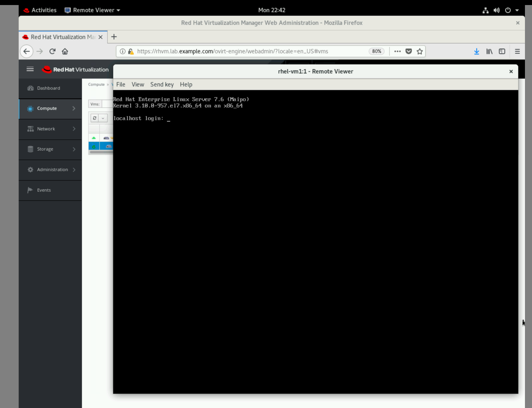Go back one page in Firefox
The image size is (532, 408).
(x=26, y=51)
